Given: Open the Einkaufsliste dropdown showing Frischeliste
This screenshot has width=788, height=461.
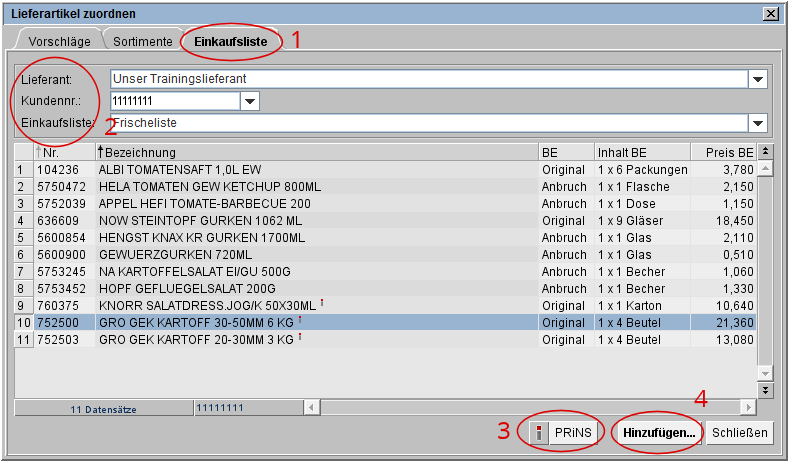Looking at the screenshot, I should [758, 123].
